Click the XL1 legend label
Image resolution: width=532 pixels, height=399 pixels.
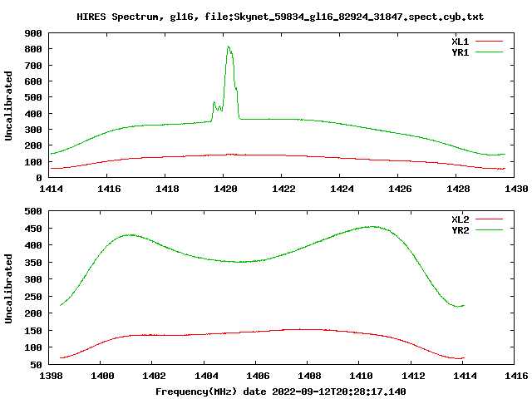[460, 42]
